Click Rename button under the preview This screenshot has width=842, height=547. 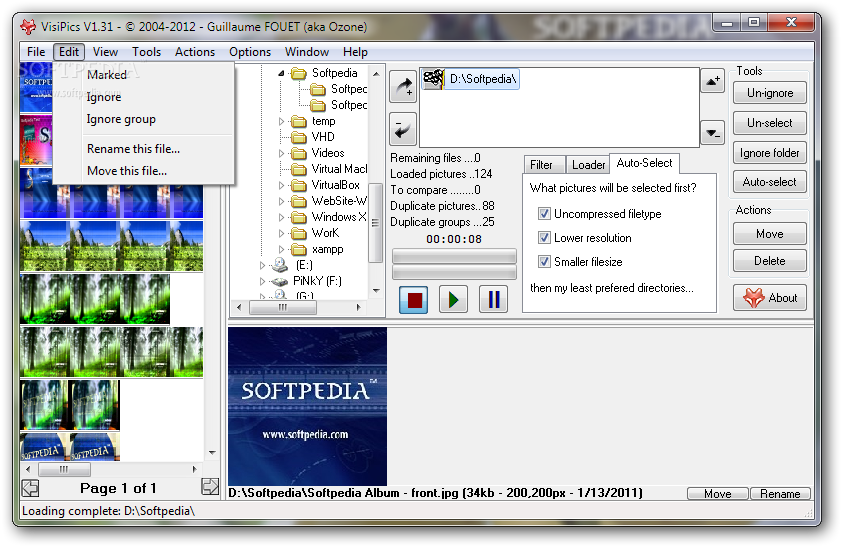click(x=780, y=494)
